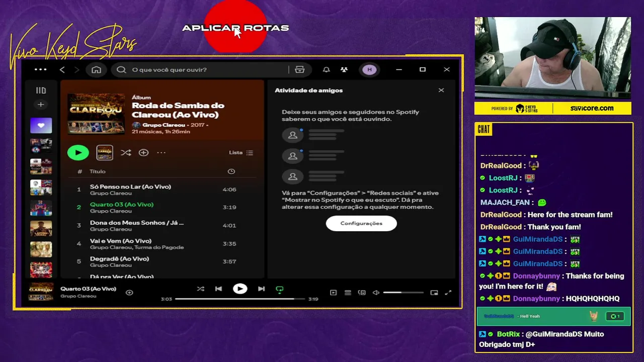This screenshot has height=362, width=644.
Task: Open Grupo Clareou under now-playing title
Action: click(78, 296)
